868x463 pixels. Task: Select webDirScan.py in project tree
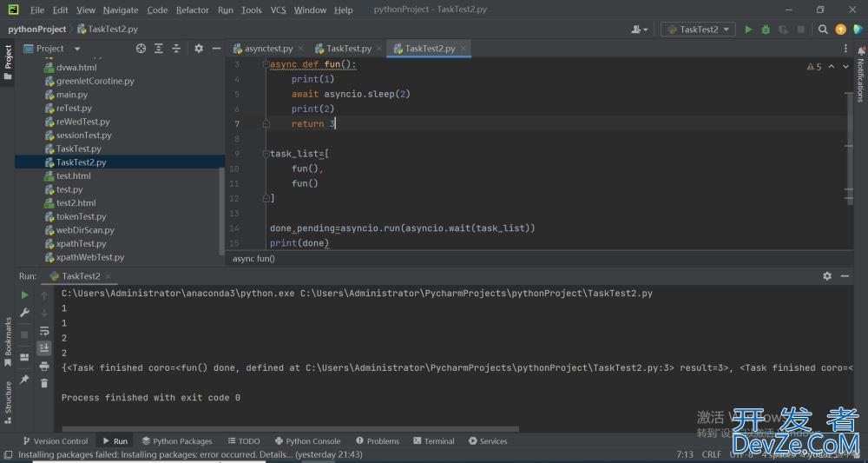[85, 230]
